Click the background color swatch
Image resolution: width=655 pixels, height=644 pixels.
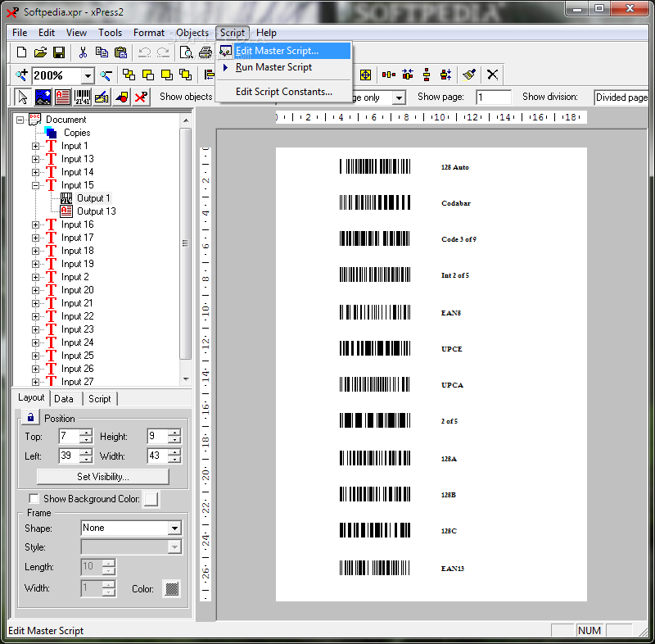point(151,499)
